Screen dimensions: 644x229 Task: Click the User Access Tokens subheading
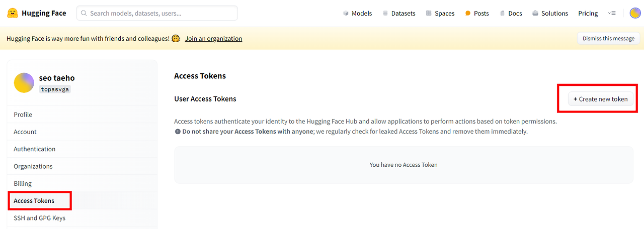coord(205,99)
